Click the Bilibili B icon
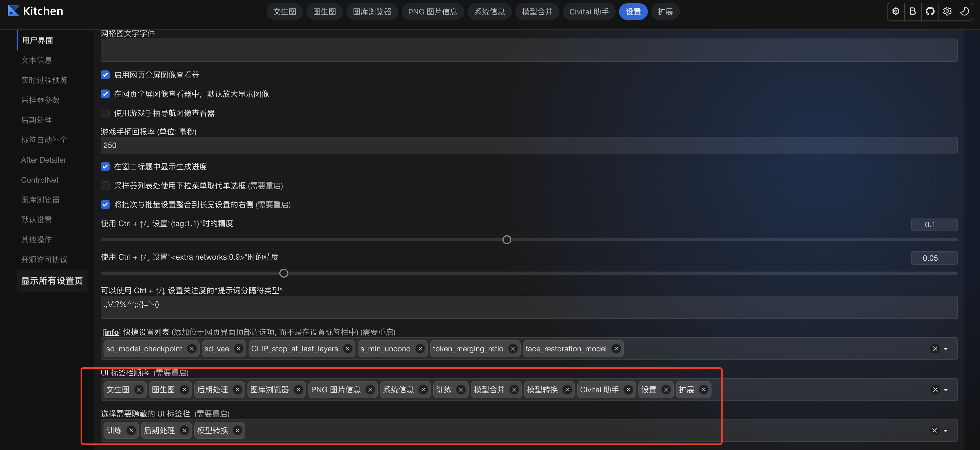 tap(913, 11)
